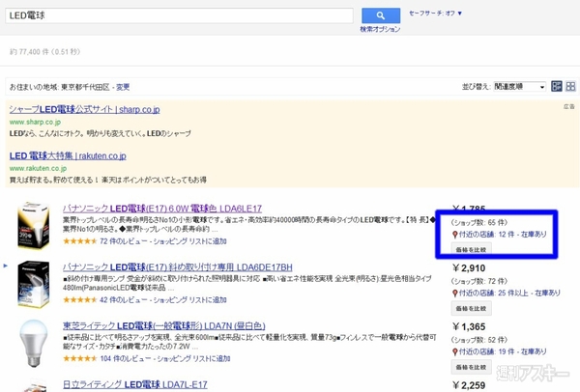Image resolution: width=580 pixels, height=392 pixels.
Task: Switch to list view icon
Action: tap(557, 87)
